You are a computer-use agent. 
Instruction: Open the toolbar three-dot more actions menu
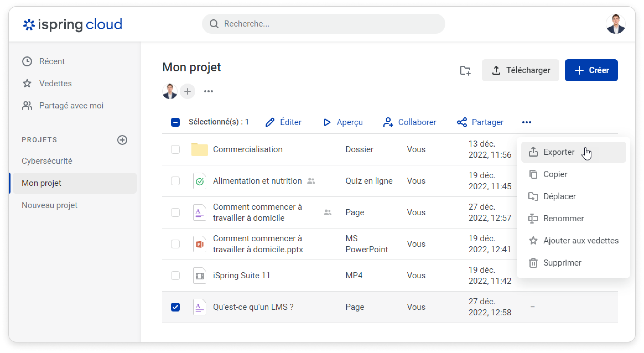(526, 122)
